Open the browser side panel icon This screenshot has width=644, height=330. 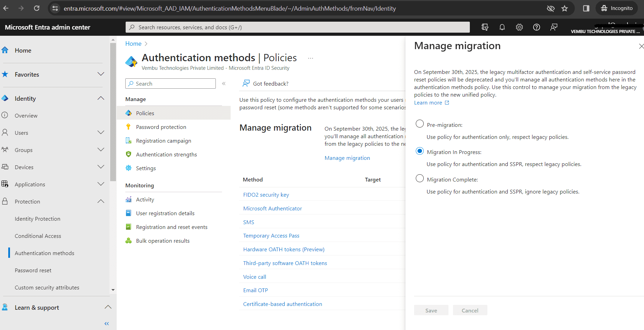click(586, 8)
